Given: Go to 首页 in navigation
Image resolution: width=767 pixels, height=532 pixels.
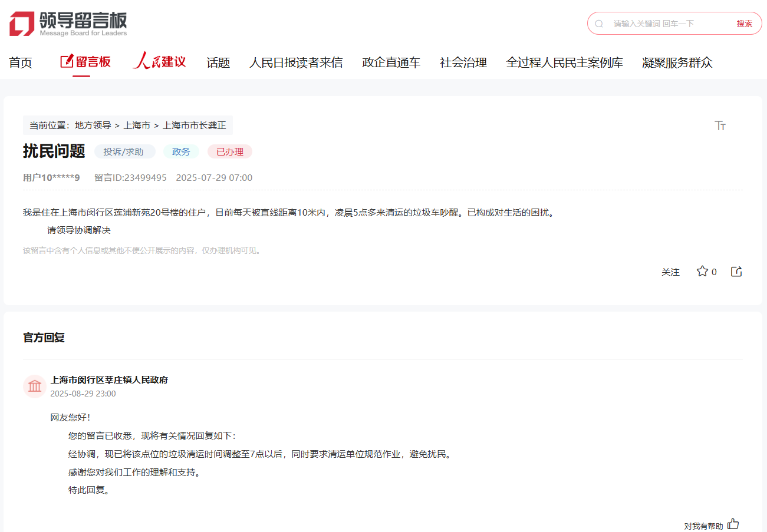Looking at the screenshot, I should pos(21,62).
